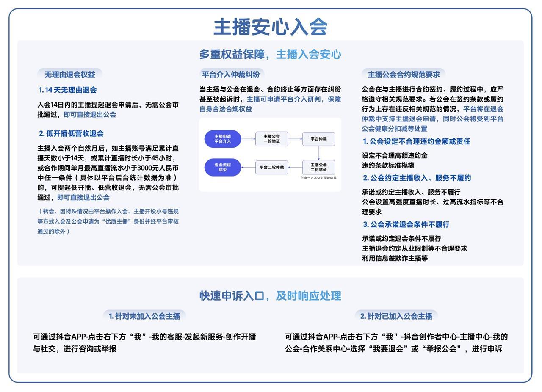Click the 平台介入仲裁纠纷 badge
The image size is (542, 392).
(231, 73)
